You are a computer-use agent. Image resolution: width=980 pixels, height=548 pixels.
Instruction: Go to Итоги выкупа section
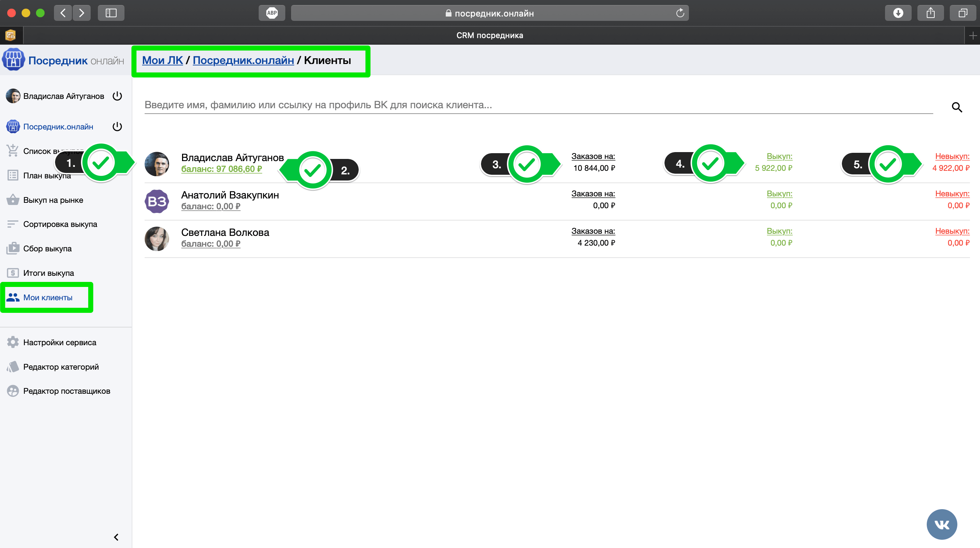[x=48, y=273]
